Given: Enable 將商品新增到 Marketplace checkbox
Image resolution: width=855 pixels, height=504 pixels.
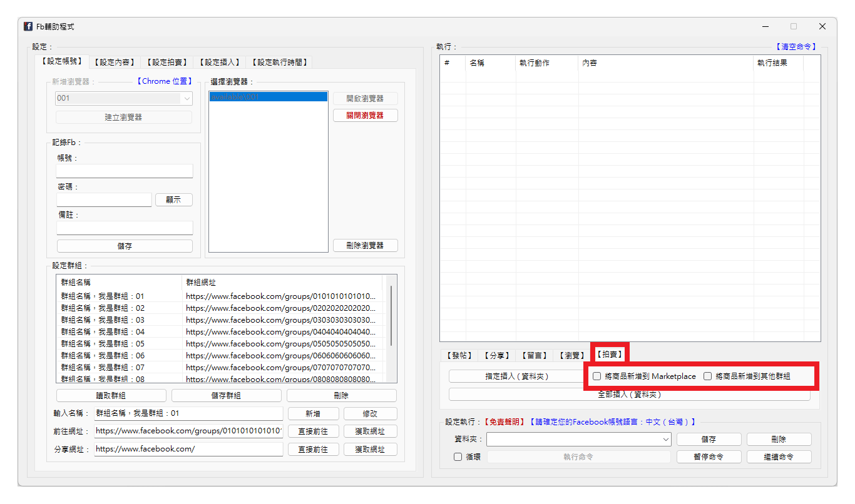Looking at the screenshot, I should [644, 376].
